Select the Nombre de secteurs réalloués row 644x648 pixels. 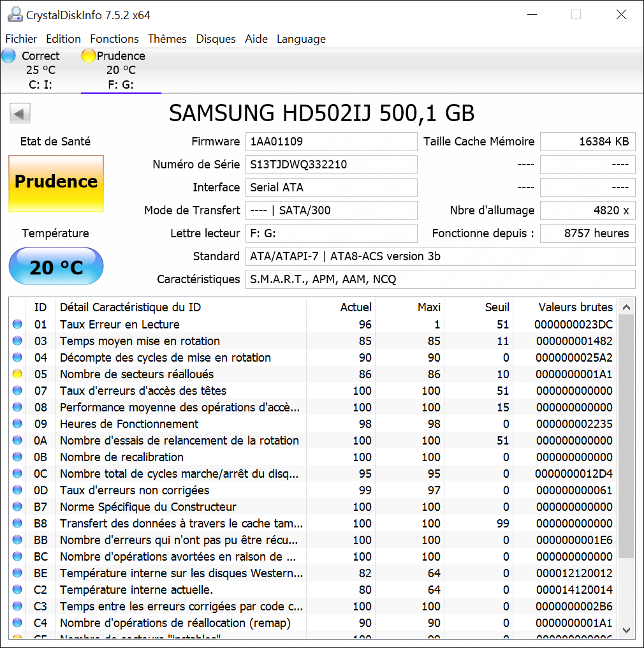click(312, 374)
